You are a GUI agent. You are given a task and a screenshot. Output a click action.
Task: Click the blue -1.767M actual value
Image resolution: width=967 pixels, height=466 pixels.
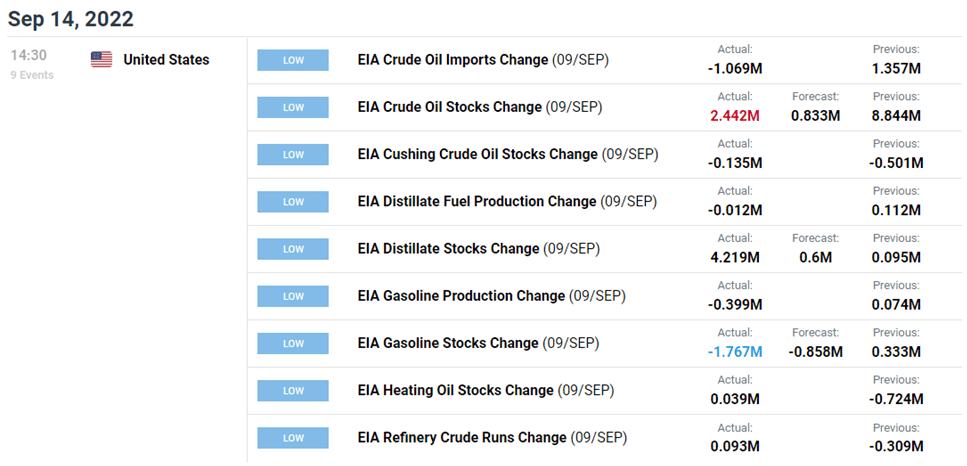735,352
